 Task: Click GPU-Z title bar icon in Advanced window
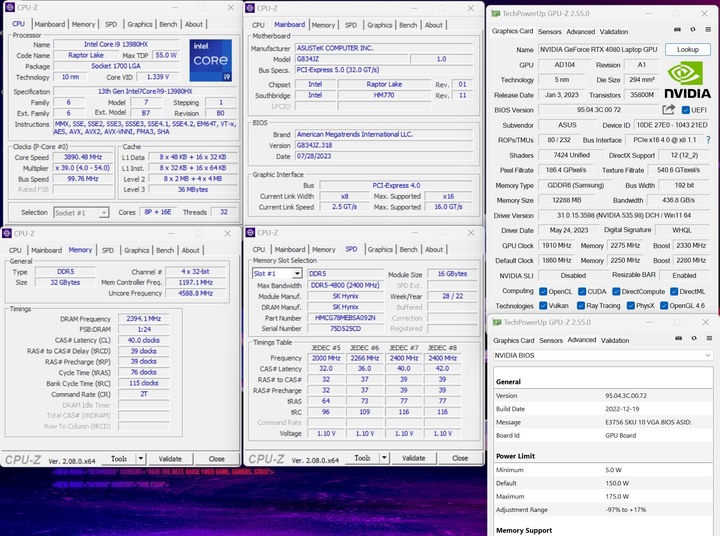(497, 322)
